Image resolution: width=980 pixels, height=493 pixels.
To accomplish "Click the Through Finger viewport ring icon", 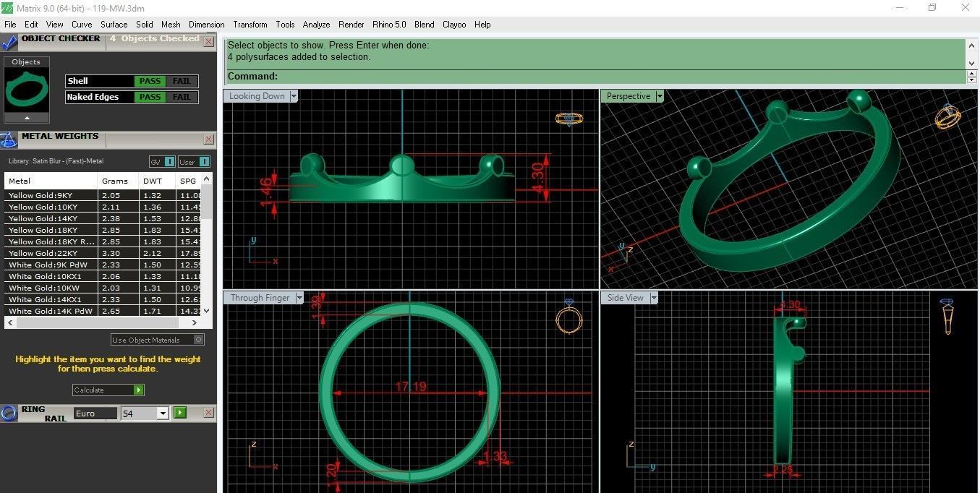I will point(568,317).
